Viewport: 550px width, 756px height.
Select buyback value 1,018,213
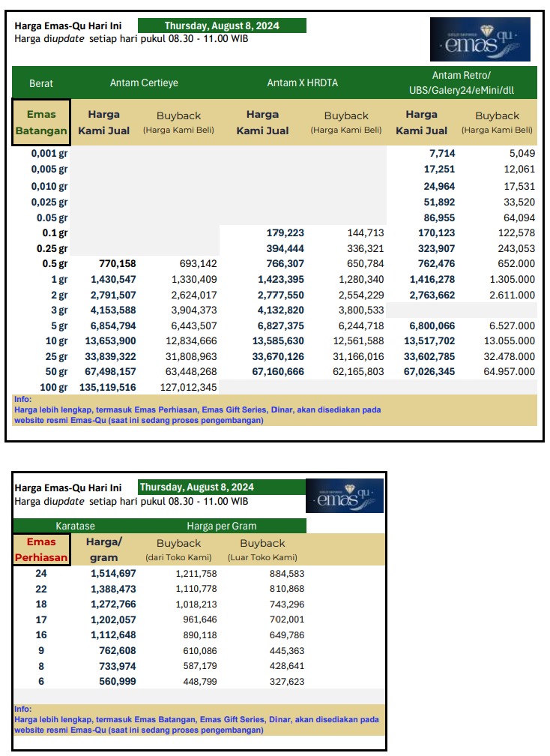click(x=196, y=604)
